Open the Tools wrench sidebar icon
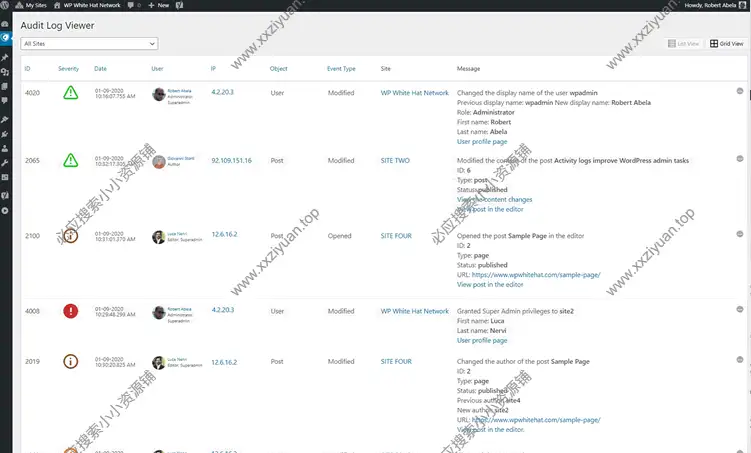The image size is (751, 453). click(5, 163)
